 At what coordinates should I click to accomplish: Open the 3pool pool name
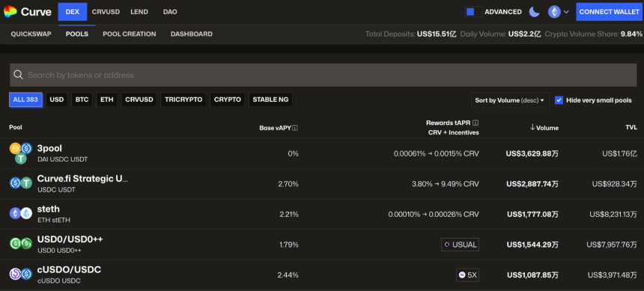click(x=49, y=149)
